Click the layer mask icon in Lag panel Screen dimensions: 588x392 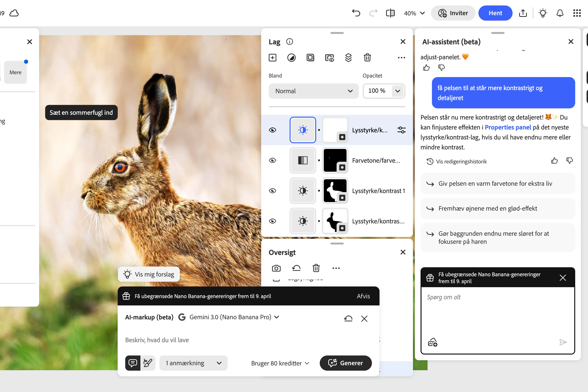(310, 58)
